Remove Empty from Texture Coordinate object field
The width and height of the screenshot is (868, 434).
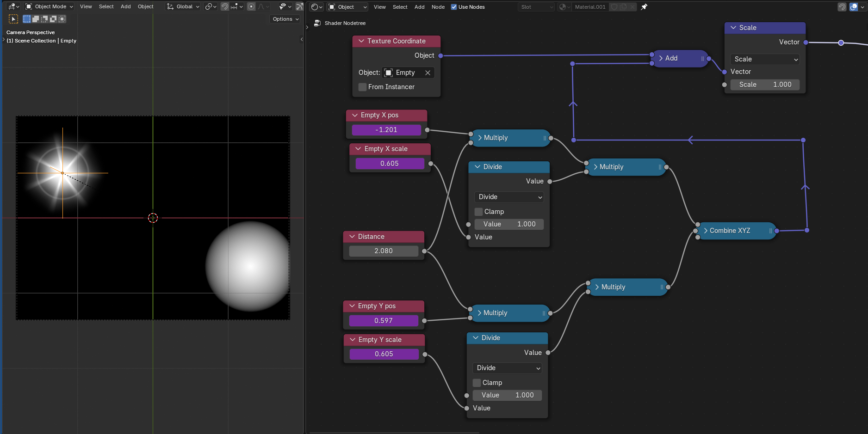[428, 73]
